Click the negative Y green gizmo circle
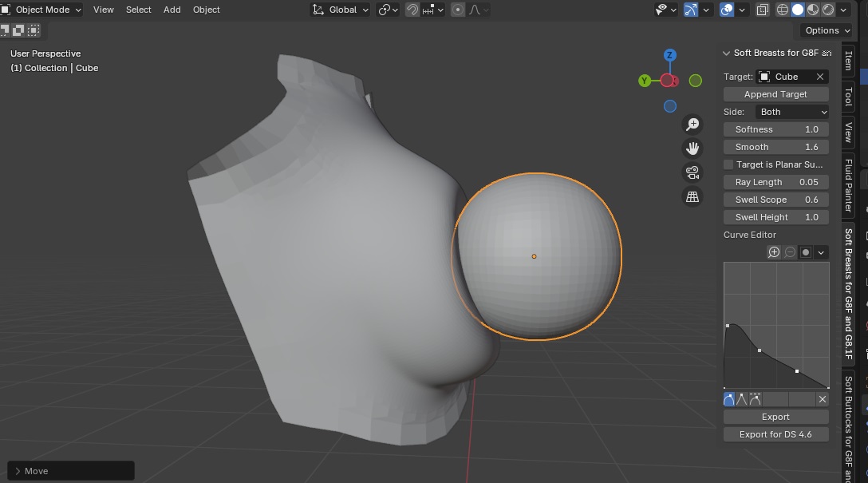The height and width of the screenshot is (483, 868). 696,81
